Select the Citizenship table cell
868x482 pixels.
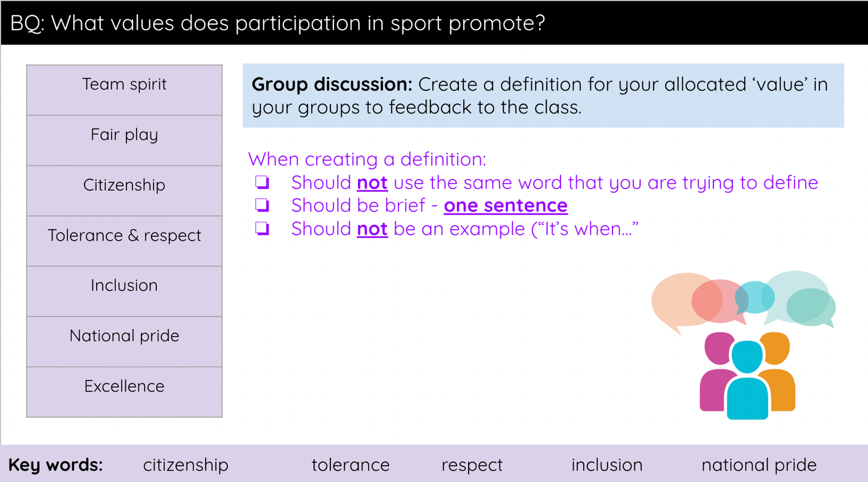pyautogui.click(x=124, y=191)
